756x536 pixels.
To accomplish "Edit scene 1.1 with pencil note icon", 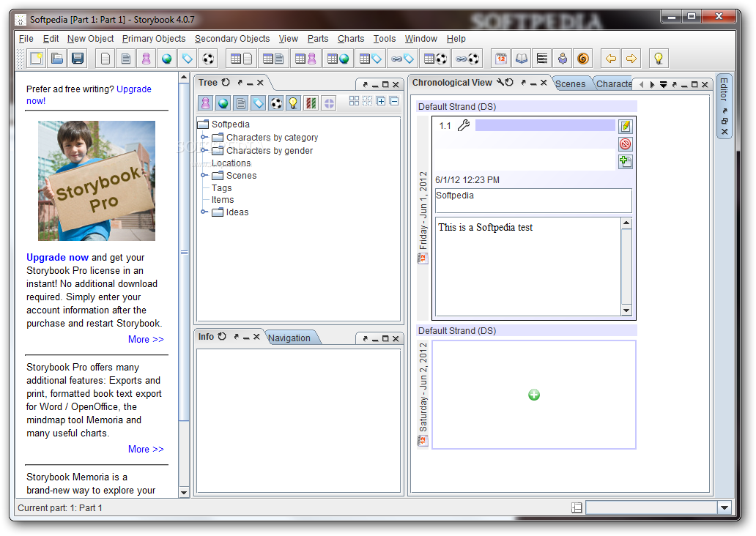I will point(626,126).
